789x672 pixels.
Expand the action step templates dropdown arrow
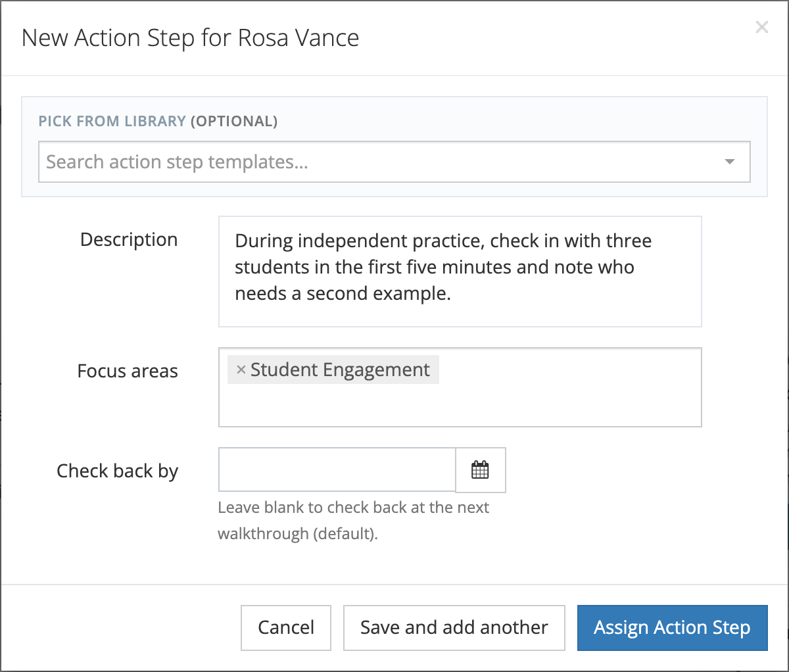tap(729, 162)
